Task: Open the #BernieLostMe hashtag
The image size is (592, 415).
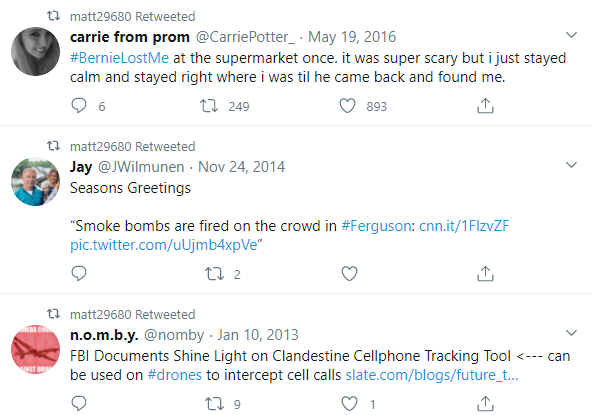Action: pyautogui.click(x=119, y=58)
